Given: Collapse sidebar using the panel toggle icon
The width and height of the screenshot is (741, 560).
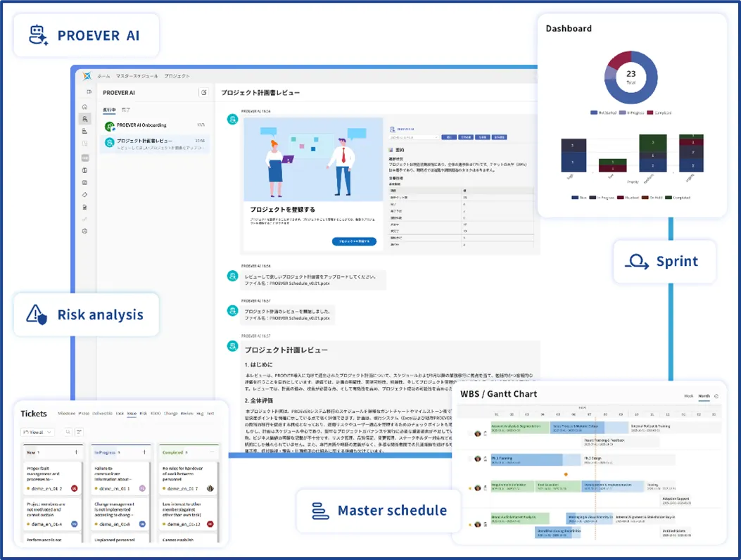Looking at the screenshot, I should (89, 91).
